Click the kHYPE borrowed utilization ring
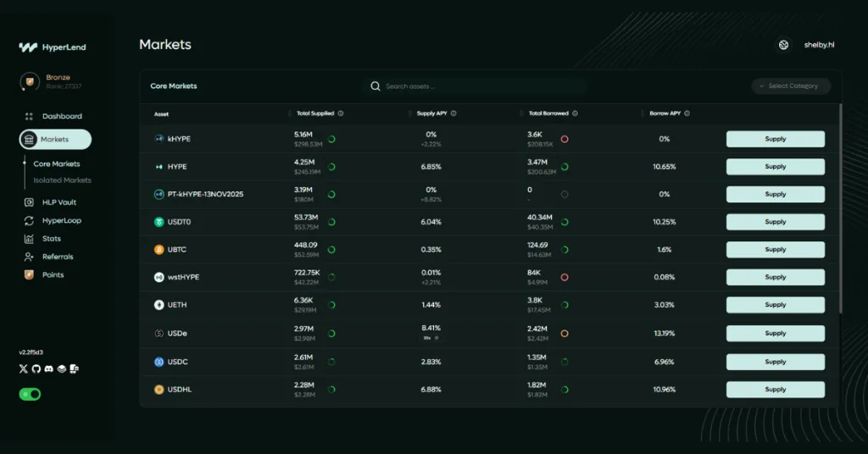The height and width of the screenshot is (454, 868). [565, 139]
